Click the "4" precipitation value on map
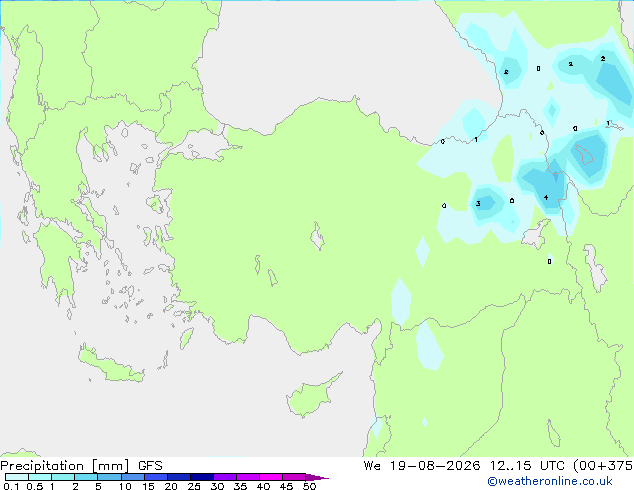Image resolution: width=634 pixels, height=490 pixels. (546, 198)
